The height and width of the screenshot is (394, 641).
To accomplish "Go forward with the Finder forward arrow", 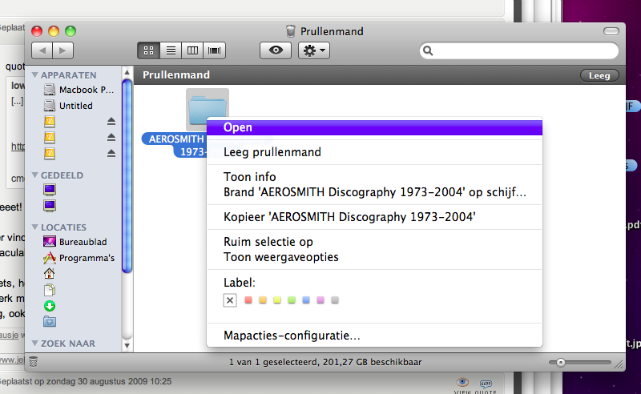I will tap(63, 51).
